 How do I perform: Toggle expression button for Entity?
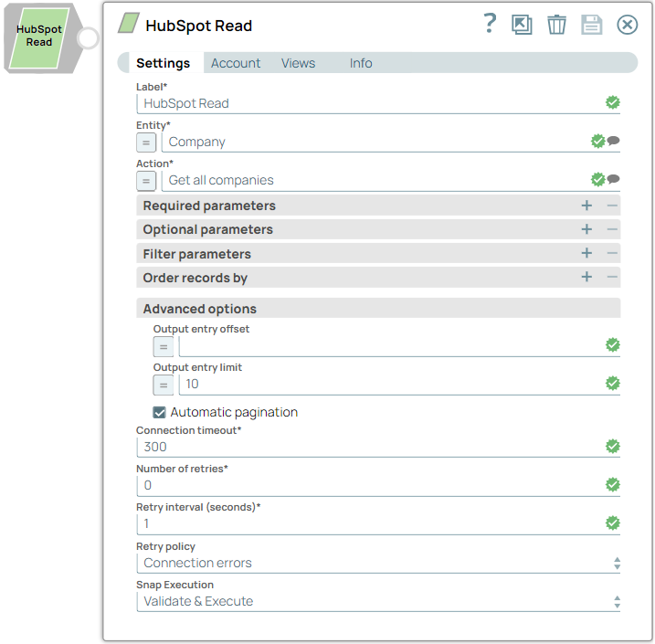[x=146, y=143]
